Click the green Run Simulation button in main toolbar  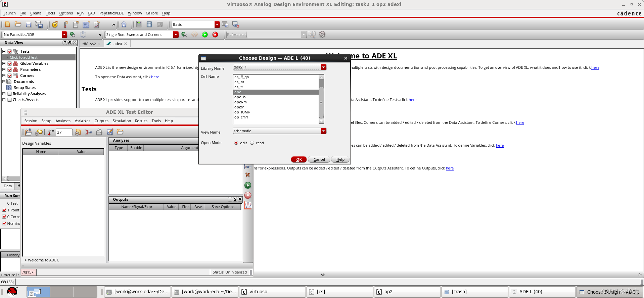pos(205,35)
